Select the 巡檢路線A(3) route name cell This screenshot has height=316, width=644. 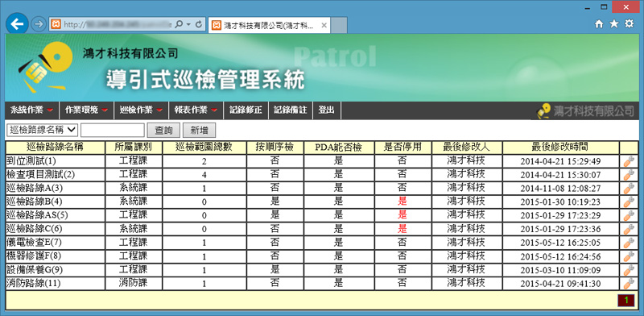tap(56, 188)
